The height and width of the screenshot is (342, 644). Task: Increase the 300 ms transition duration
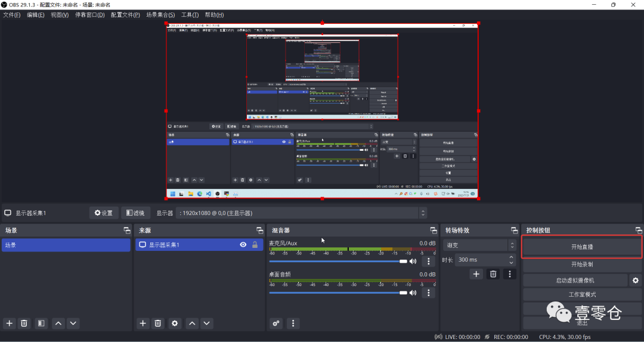(x=511, y=257)
